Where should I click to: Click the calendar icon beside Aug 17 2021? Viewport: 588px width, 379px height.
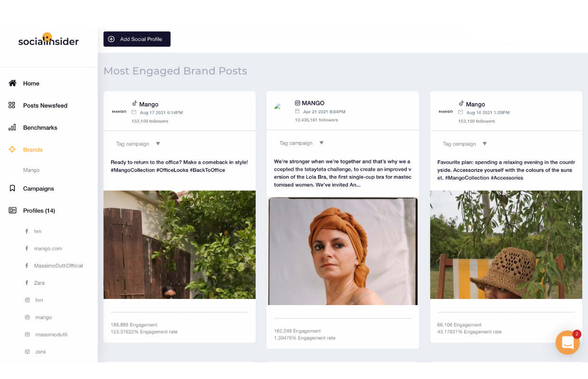click(x=134, y=112)
